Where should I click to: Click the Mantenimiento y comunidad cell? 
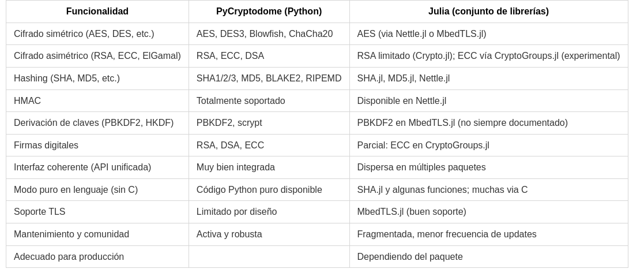pyautogui.click(x=97, y=234)
